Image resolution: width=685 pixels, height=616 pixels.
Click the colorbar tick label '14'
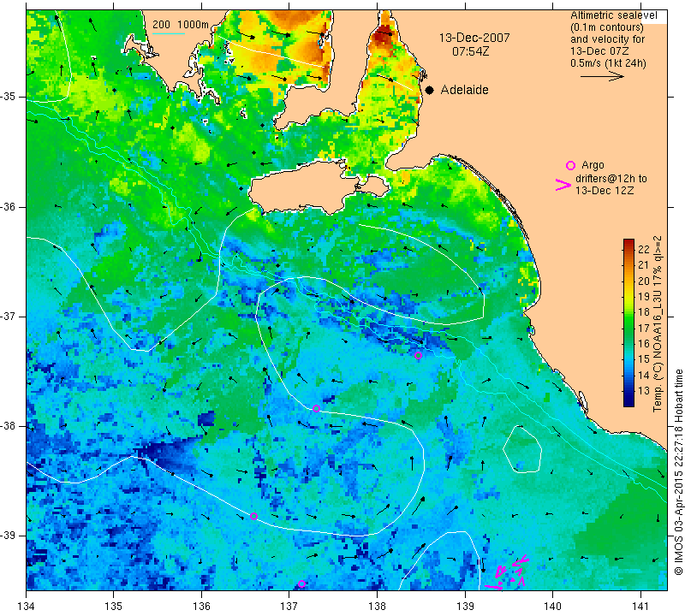[644, 375]
